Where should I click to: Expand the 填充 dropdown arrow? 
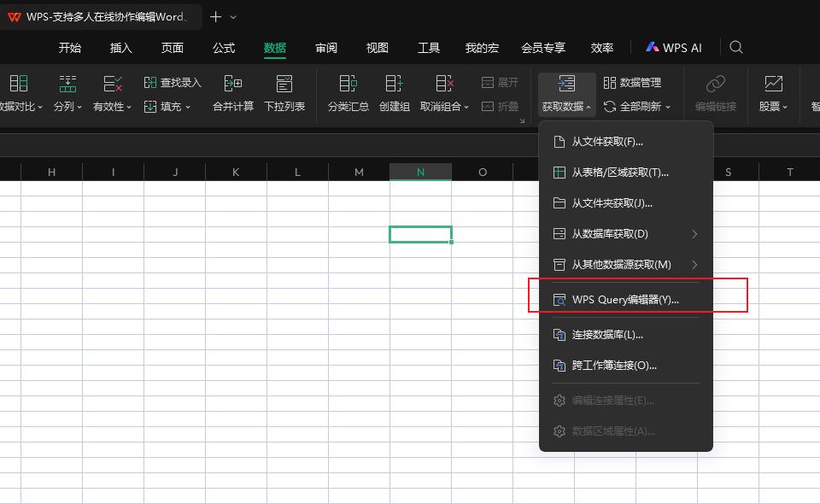pyautogui.click(x=188, y=107)
